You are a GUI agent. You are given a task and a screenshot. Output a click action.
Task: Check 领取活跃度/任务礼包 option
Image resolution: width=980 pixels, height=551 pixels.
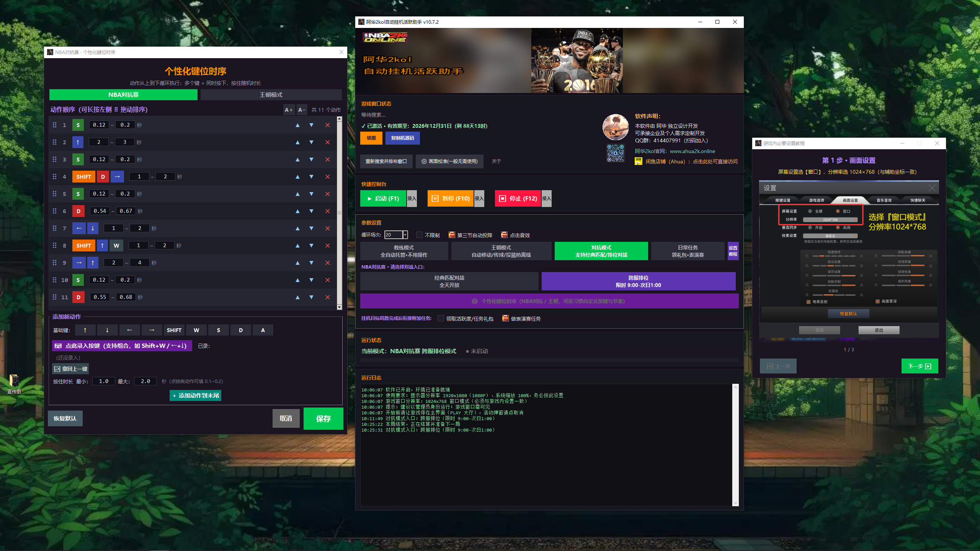441,318
